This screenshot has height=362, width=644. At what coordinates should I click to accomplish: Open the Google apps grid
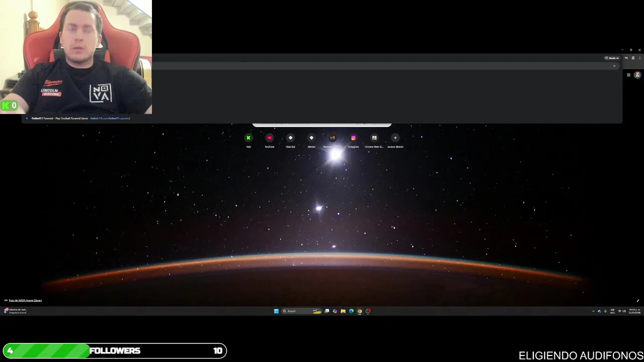(x=628, y=75)
